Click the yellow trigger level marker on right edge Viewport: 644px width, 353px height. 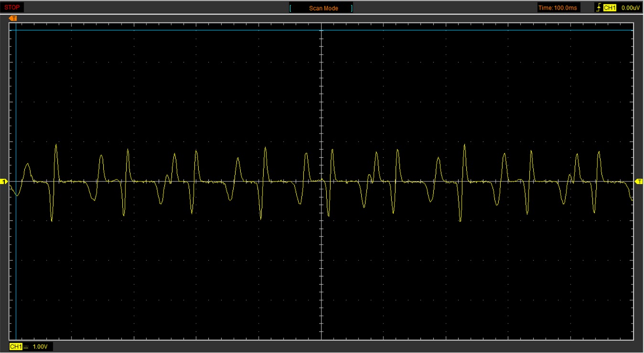tap(639, 182)
